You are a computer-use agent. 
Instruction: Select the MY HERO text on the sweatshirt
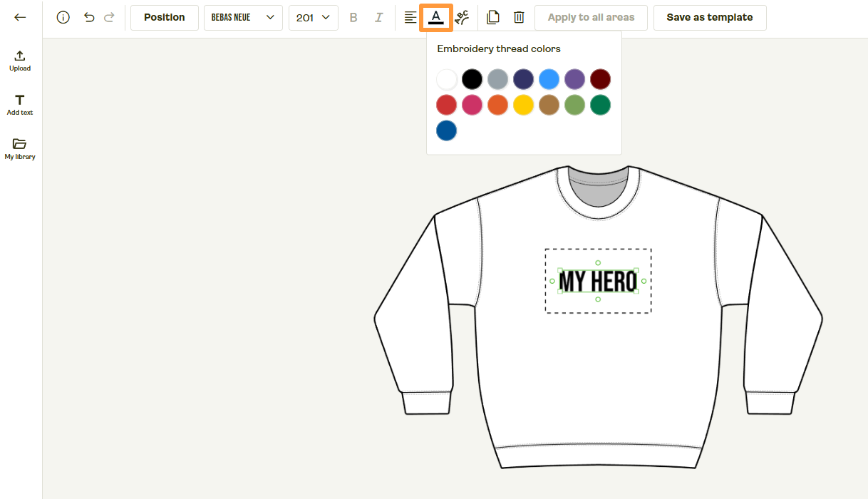pyautogui.click(x=597, y=280)
